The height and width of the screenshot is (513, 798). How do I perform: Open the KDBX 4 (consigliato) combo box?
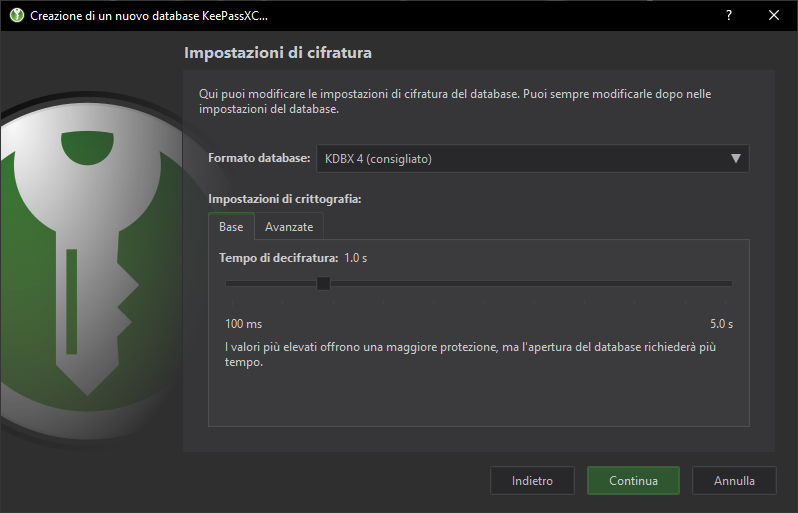point(520,158)
